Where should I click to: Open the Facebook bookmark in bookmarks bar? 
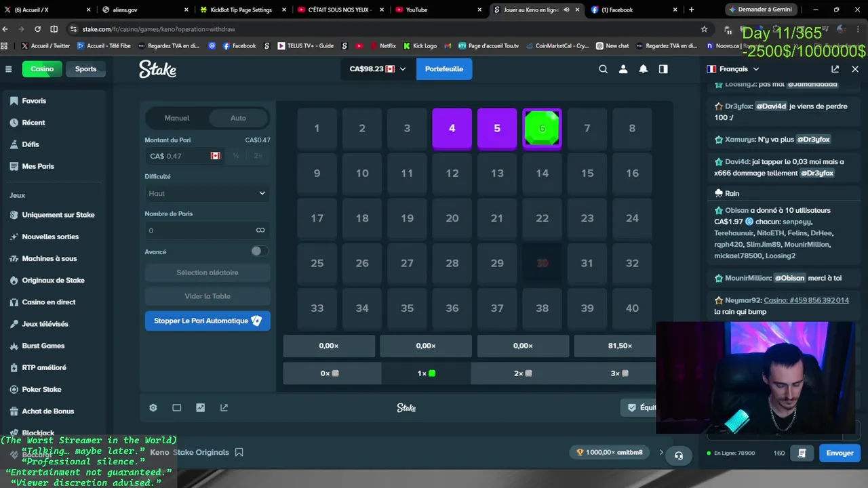pos(239,45)
